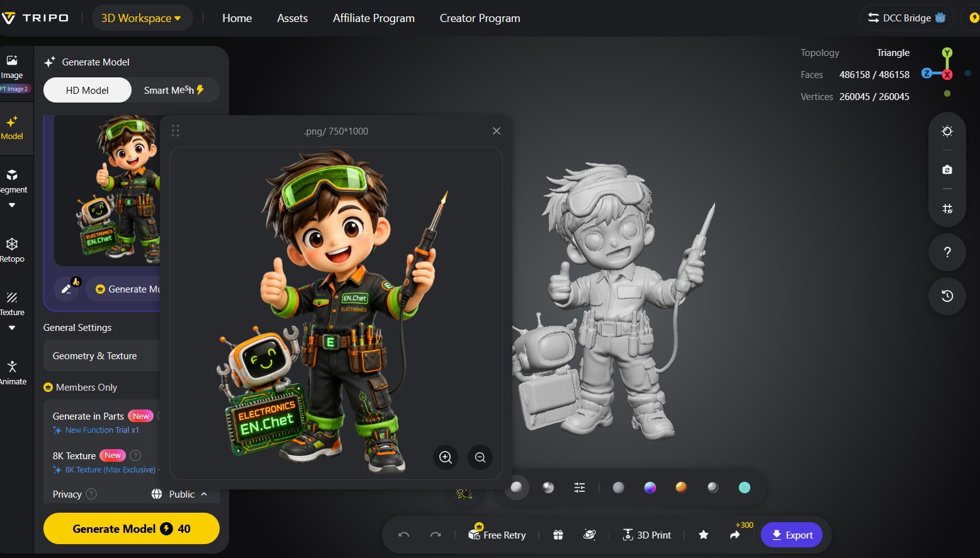Open the Texture tool in the sidebar
The height and width of the screenshot is (558, 980).
[x=12, y=303]
